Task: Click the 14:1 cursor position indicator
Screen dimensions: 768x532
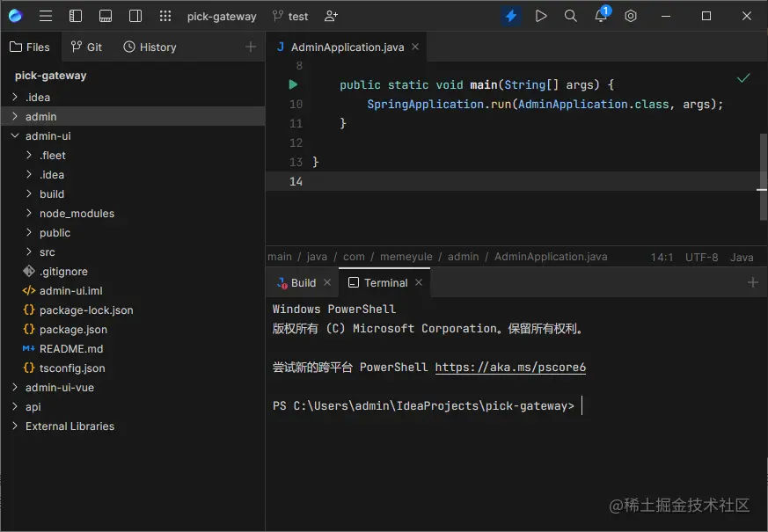Action: (662, 258)
